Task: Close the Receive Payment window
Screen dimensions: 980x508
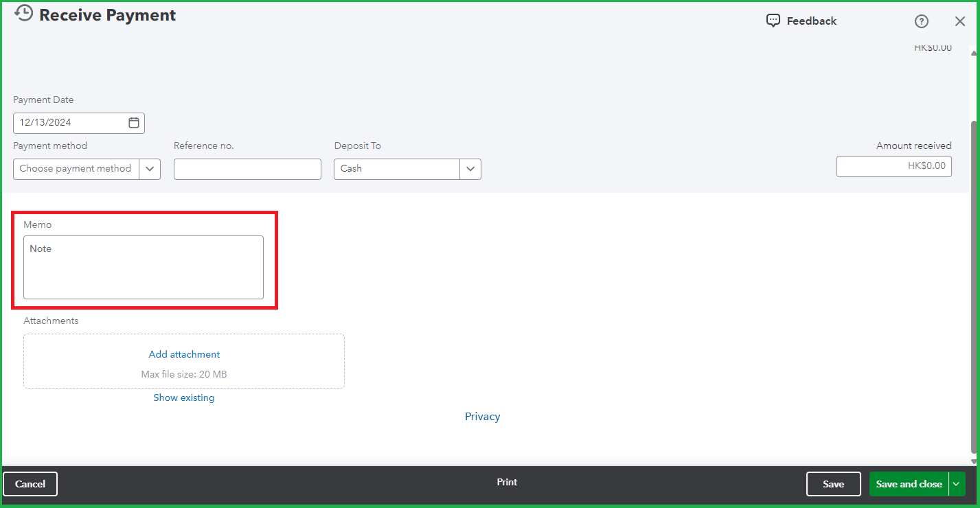Action: 959,21
